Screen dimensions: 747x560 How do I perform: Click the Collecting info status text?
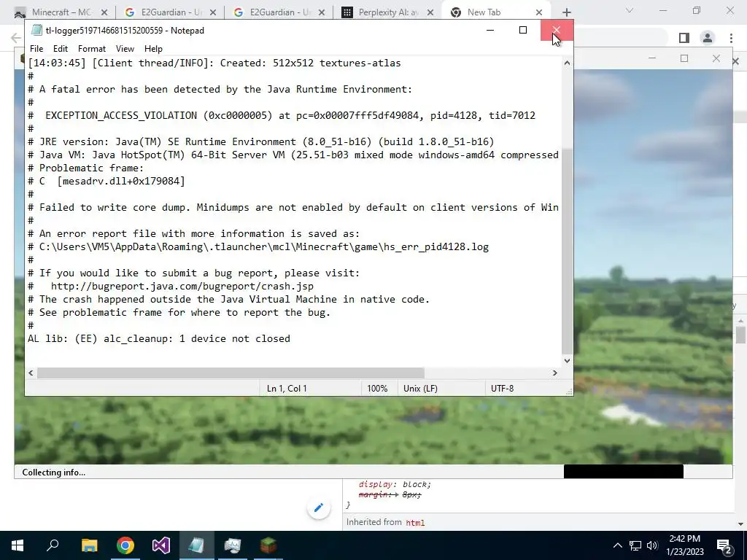pyautogui.click(x=53, y=472)
